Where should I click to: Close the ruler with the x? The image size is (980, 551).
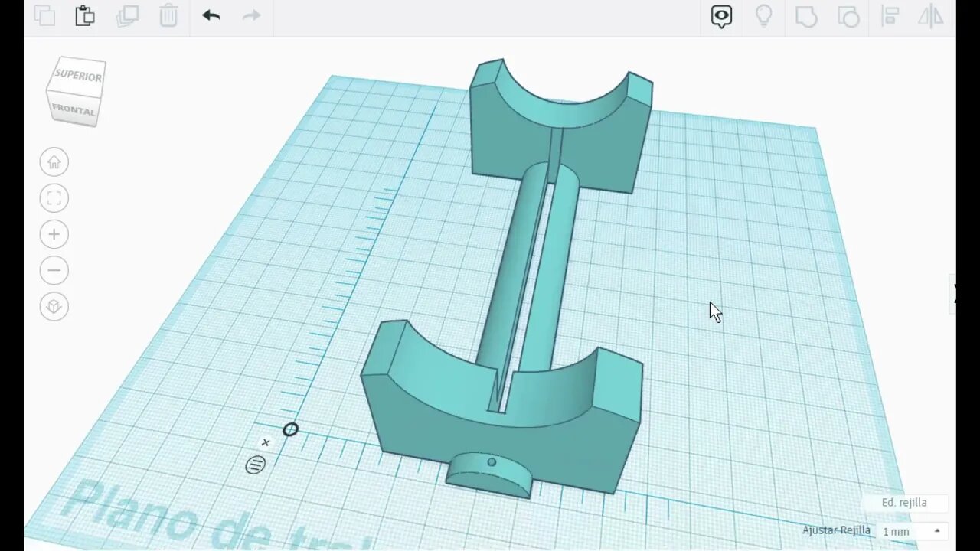[266, 442]
